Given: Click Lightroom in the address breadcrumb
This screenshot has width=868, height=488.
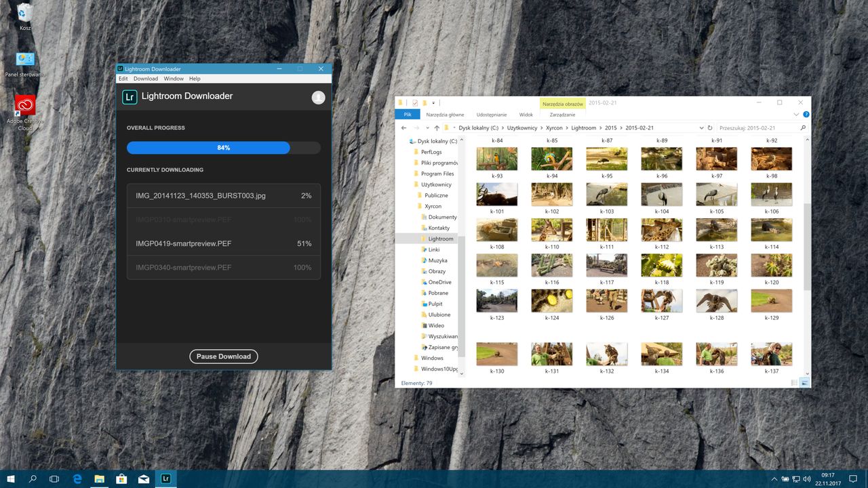Looking at the screenshot, I should [x=583, y=127].
